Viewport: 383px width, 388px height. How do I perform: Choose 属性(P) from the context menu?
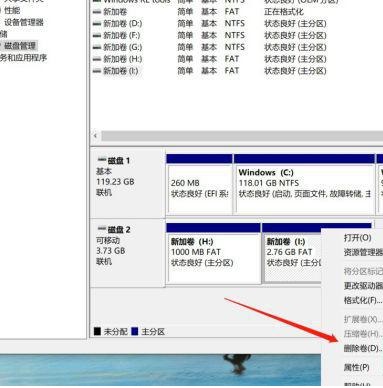[356, 367]
